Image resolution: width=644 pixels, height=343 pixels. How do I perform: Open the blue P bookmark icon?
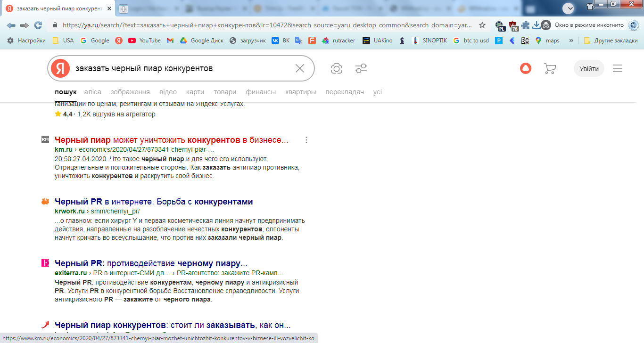499,41
